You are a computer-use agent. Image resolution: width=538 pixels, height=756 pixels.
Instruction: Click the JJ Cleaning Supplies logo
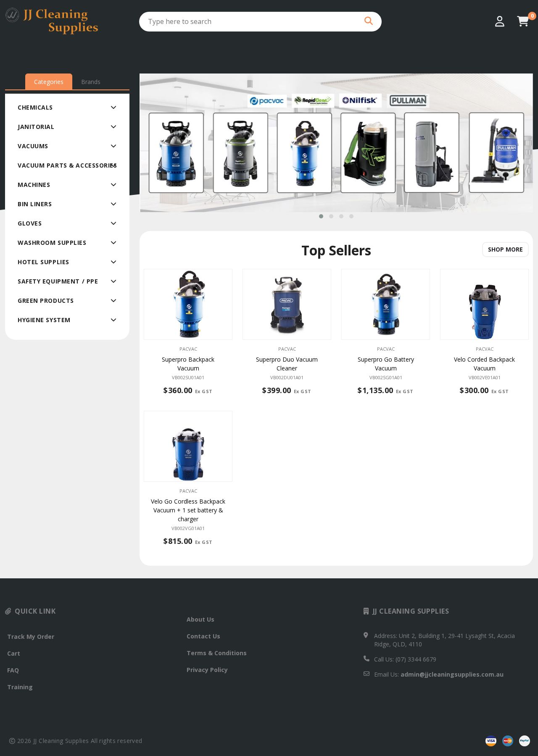click(x=52, y=21)
